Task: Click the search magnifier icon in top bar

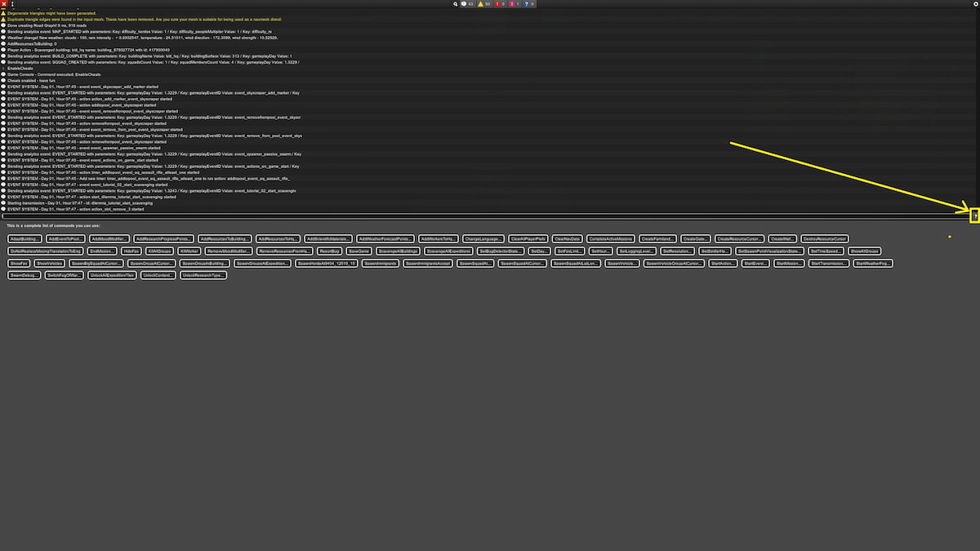Action: click(456, 4)
